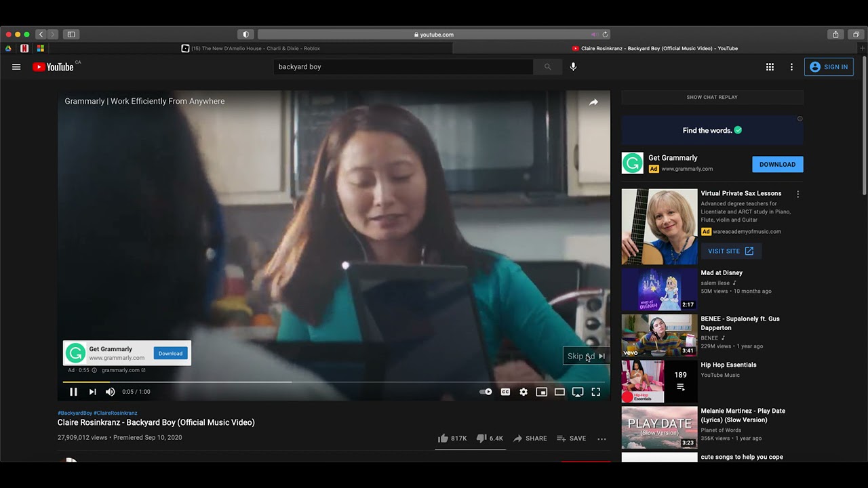Reload the page in Safari
The height and width of the screenshot is (488, 868).
pos(605,35)
